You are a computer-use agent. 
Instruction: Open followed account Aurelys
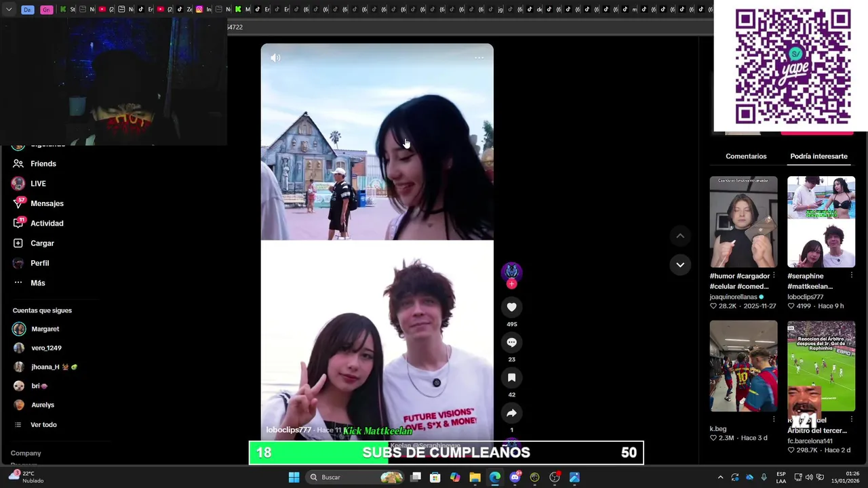coord(43,405)
